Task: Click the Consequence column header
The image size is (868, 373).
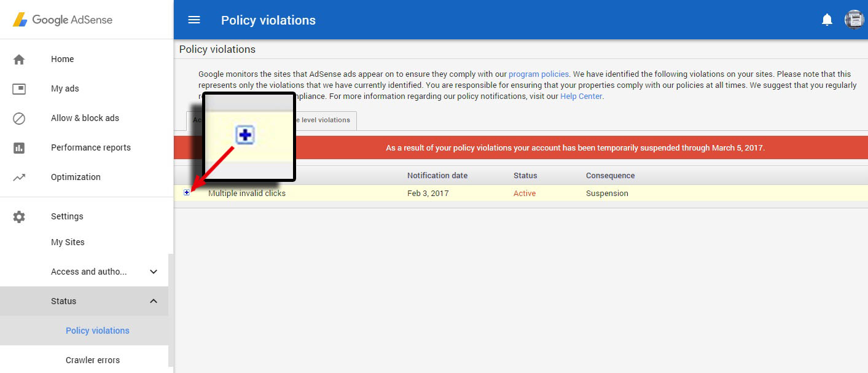Action: pos(611,176)
